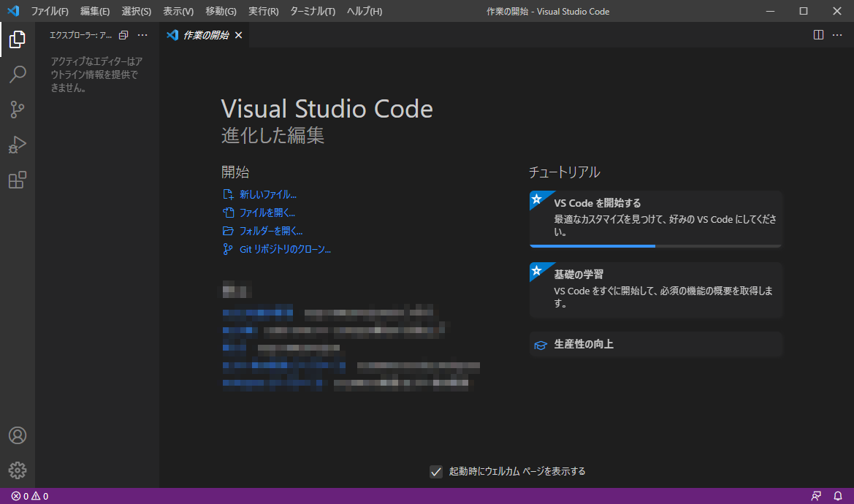Screen dimensions: 854x504
Task: Click the エクスプローラー sidebar header title
Action: click(80, 35)
